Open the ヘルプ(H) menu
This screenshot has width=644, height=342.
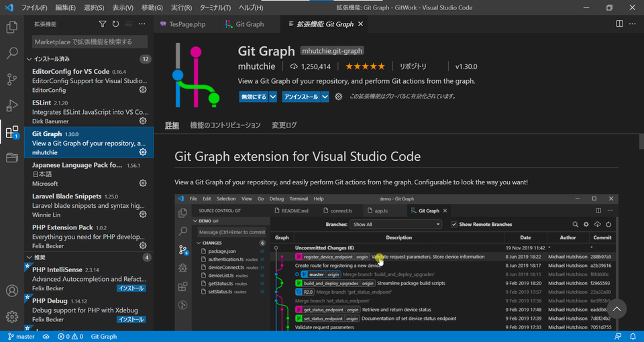click(x=251, y=8)
